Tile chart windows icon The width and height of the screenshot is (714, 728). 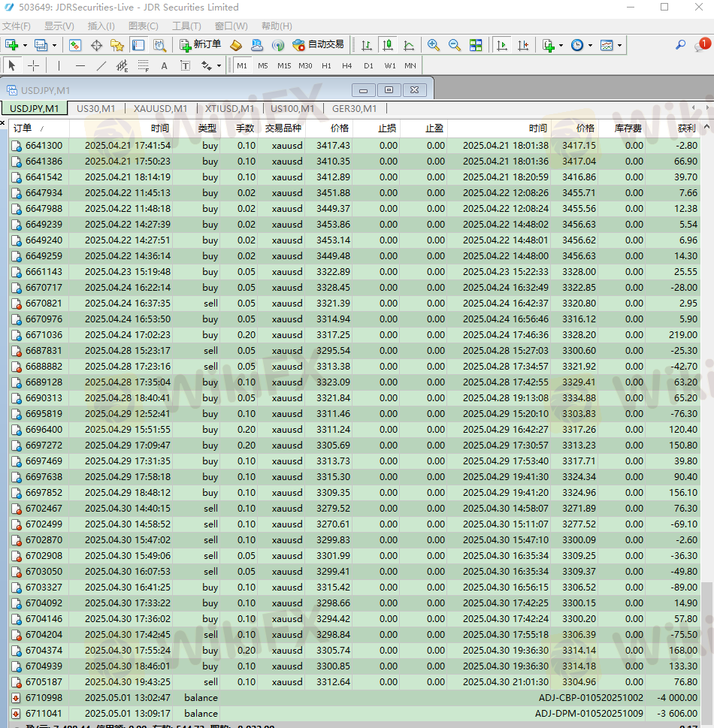[476, 45]
